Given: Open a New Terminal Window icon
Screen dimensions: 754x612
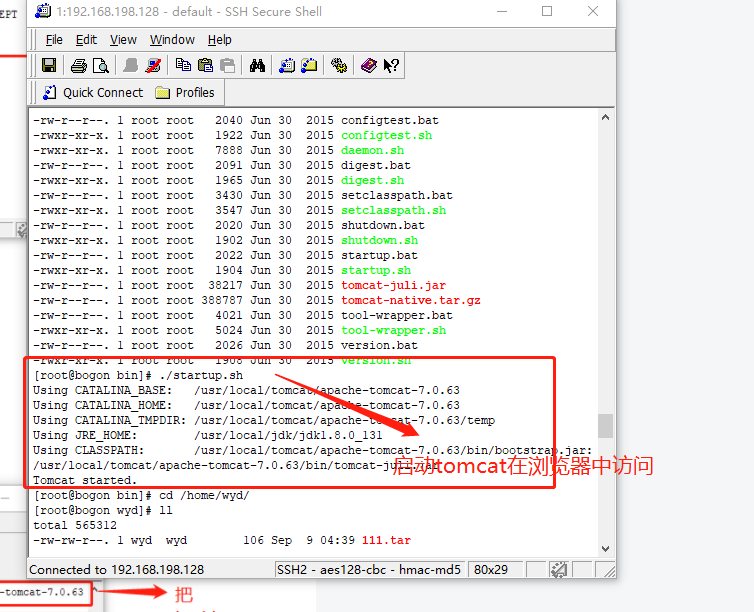Looking at the screenshot, I should [287, 65].
